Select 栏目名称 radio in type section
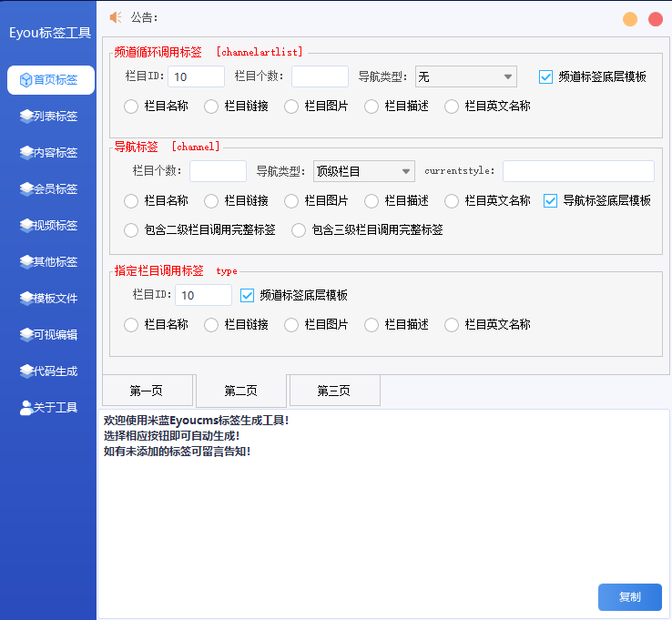 pyautogui.click(x=131, y=325)
